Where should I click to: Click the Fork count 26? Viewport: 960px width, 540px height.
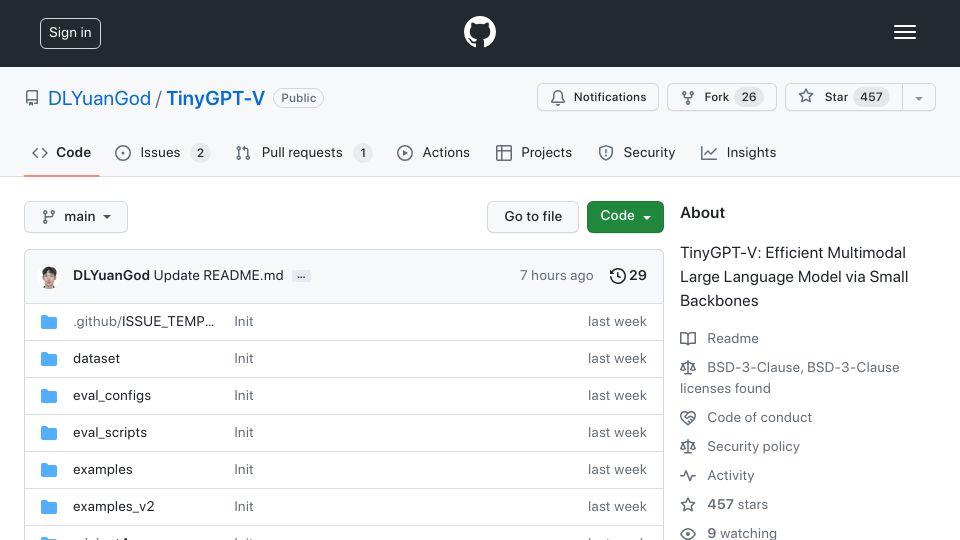pyautogui.click(x=749, y=97)
